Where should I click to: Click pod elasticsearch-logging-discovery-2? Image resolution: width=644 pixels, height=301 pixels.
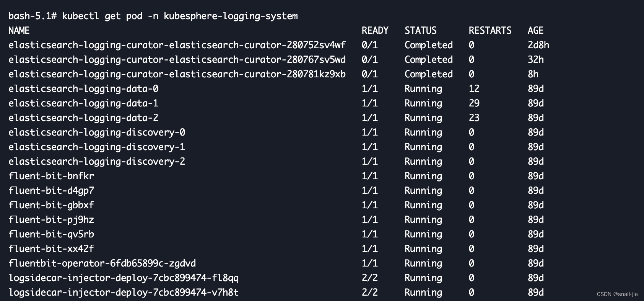click(x=97, y=162)
